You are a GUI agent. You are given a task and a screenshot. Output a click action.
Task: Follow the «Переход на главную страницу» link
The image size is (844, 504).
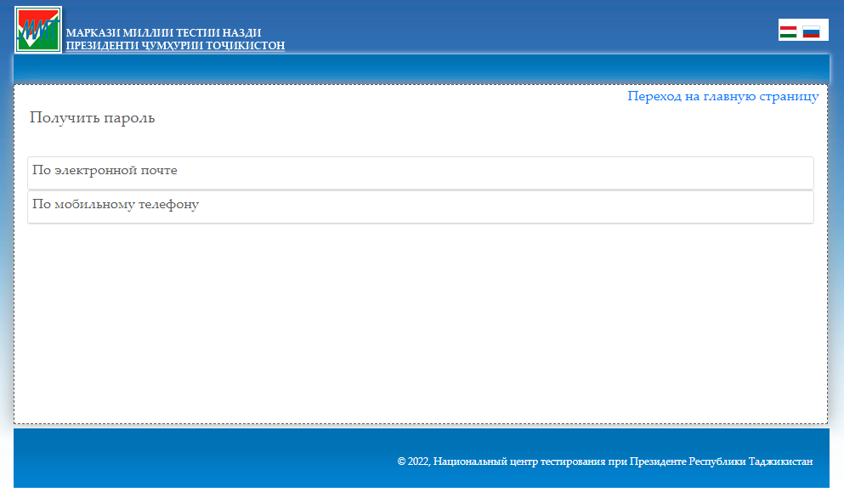722,96
